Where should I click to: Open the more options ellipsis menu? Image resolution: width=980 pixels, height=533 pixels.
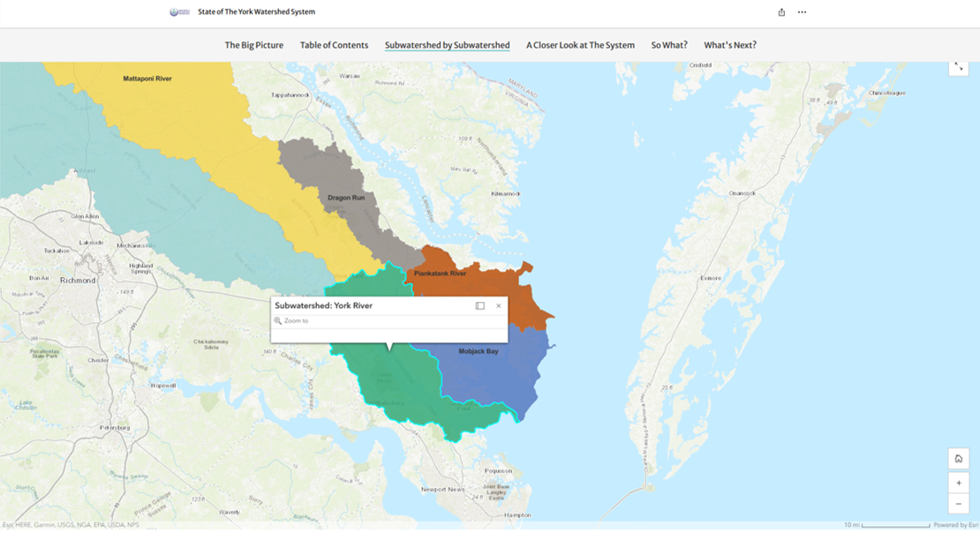click(x=803, y=12)
